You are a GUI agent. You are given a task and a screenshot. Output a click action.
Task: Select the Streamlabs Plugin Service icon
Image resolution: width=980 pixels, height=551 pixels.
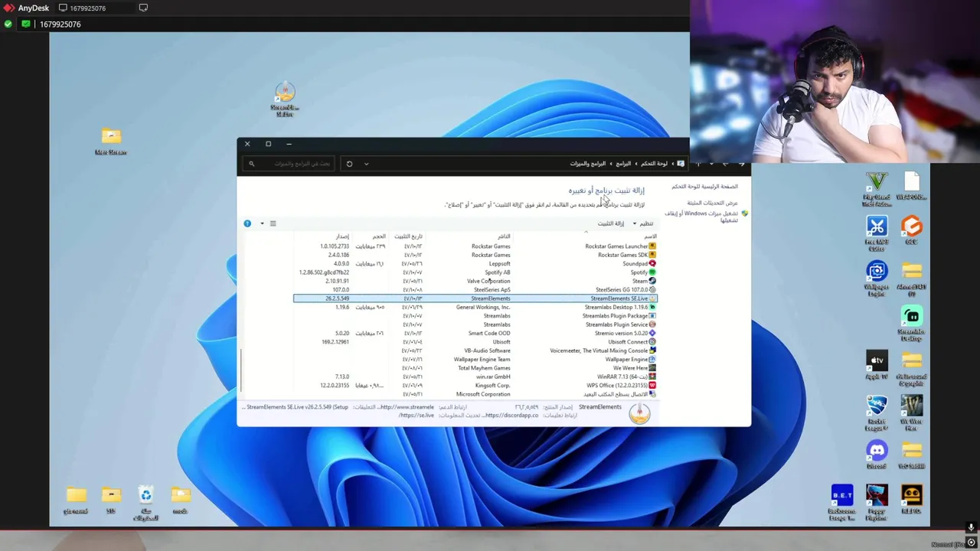coord(652,324)
